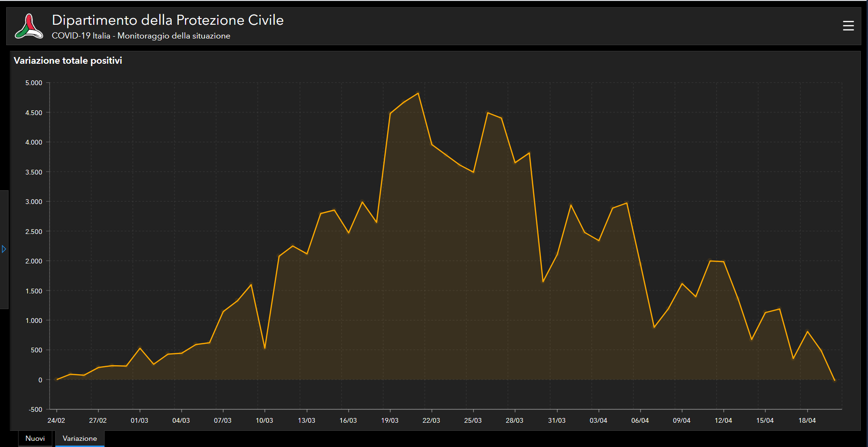Click the 16/03 date label
The height and width of the screenshot is (447, 868).
tap(348, 420)
